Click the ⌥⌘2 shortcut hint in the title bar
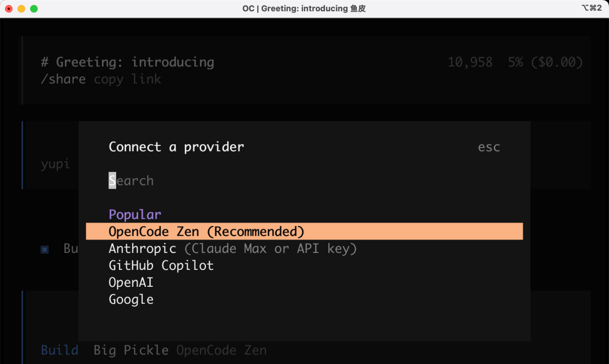Screen dimensions: 609x364 (x=593, y=8)
